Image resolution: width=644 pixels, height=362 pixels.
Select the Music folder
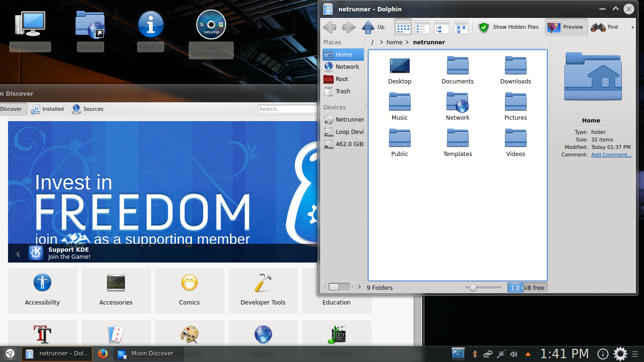tap(400, 107)
